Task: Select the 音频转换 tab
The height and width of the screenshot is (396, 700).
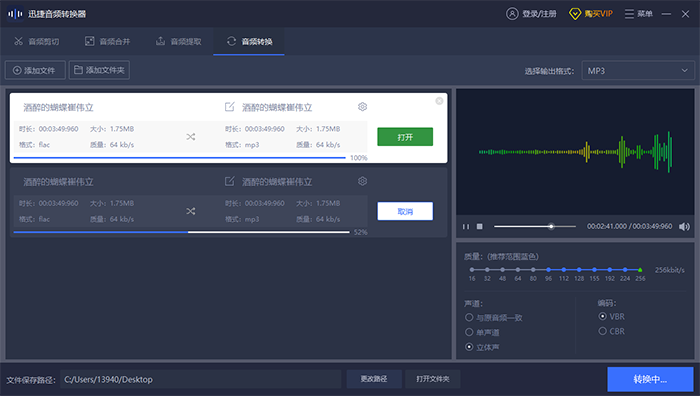Action: point(249,42)
